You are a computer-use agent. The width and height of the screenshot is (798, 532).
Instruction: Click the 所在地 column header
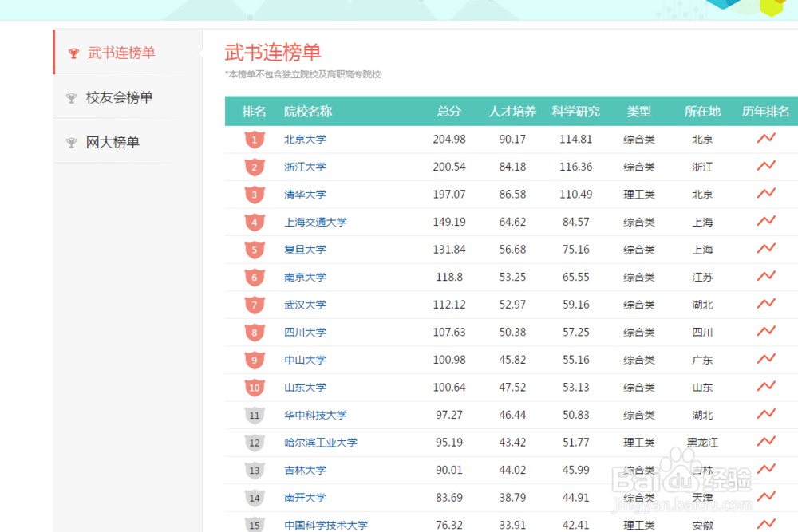(x=702, y=112)
